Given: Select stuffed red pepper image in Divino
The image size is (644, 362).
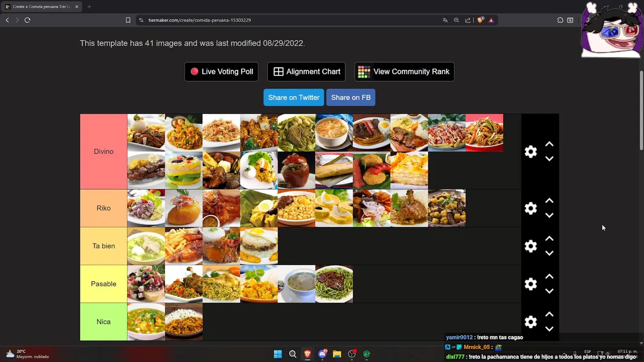Looking at the screenshot, I should click(297, 170).
